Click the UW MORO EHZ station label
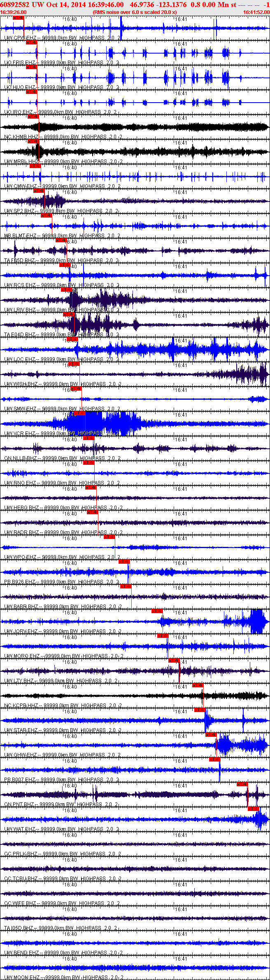 (22, 656)
